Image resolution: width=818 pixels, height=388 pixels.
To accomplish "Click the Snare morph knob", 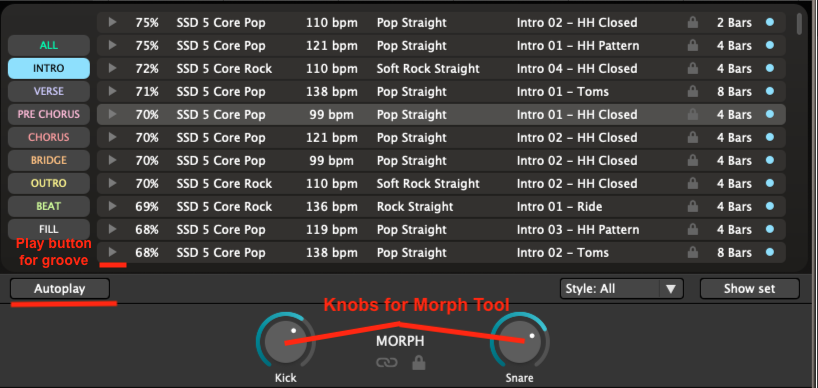I will point(520,341).
